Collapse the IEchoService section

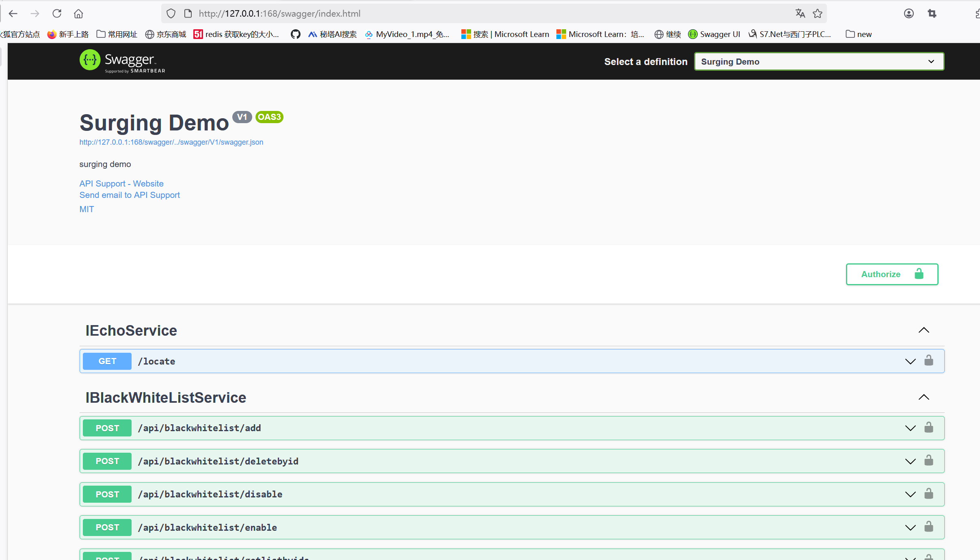tap(924, 330)
